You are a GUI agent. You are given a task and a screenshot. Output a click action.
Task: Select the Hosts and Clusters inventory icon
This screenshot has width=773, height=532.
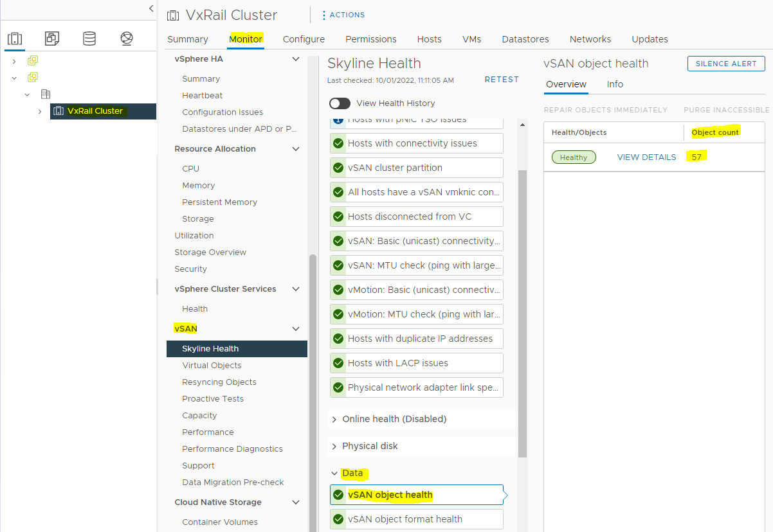[x=15, y=39]
